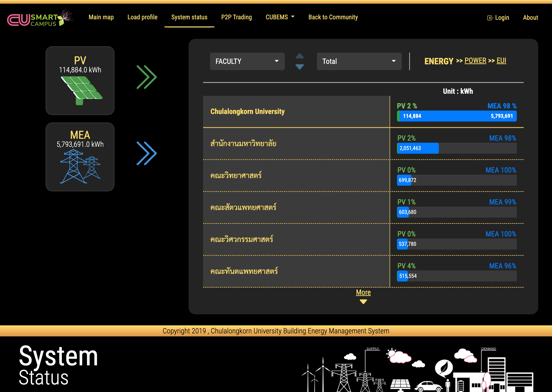Click the Login link
Screen dimensions: 552x392
tap(498, 18)
